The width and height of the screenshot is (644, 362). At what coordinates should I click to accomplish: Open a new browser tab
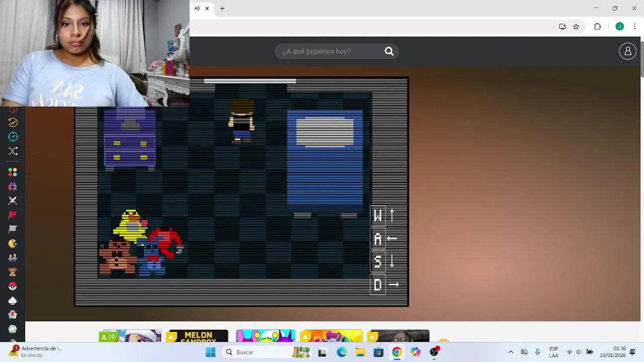click(222, 8)
